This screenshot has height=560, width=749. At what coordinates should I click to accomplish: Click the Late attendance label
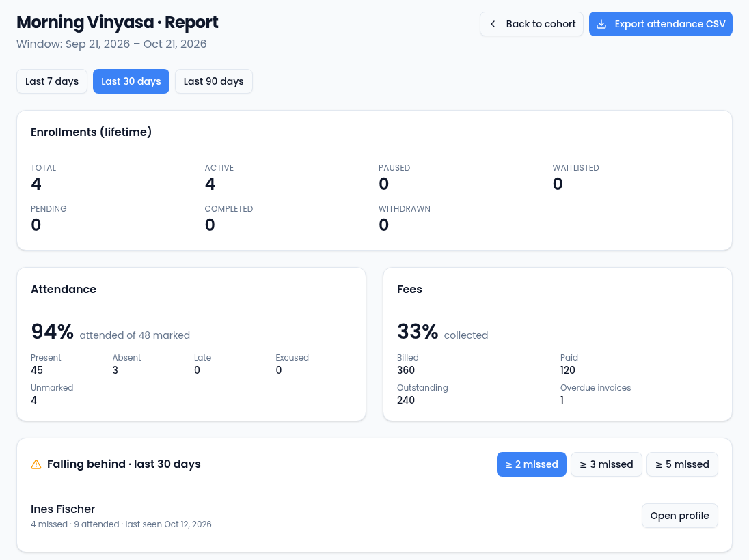coord(202,358)
